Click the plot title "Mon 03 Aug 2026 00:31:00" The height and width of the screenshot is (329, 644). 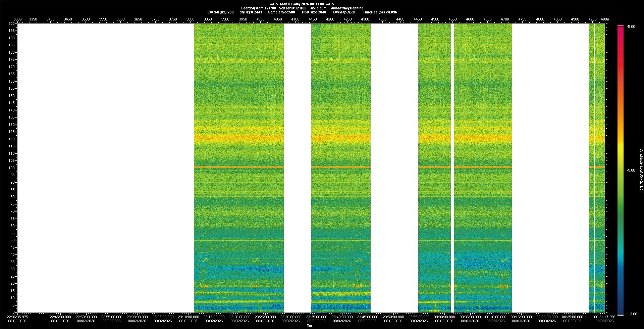tap(302, 4)
